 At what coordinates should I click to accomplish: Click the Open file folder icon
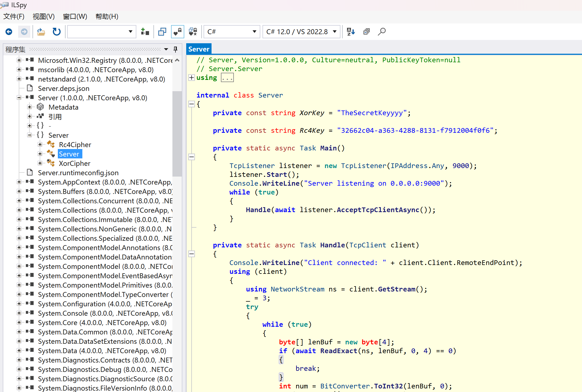[41, 32]
